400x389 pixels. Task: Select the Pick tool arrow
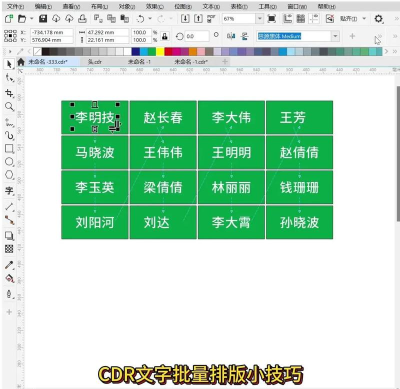coord(9,64)
